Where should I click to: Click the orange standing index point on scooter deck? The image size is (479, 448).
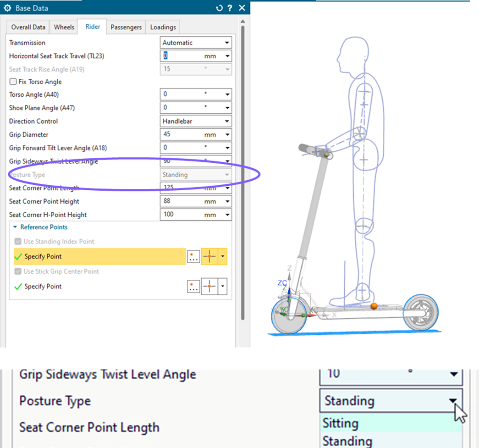point(374,306)
